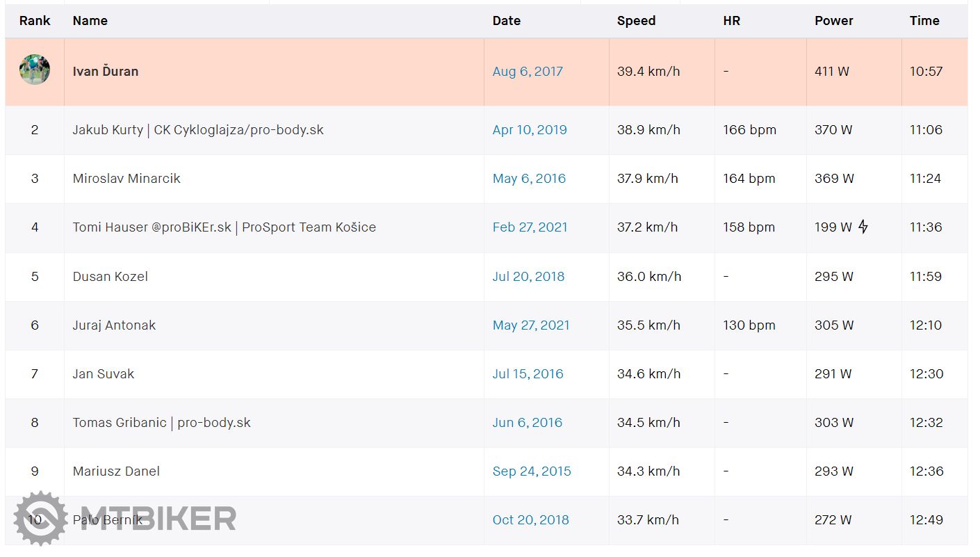
Task: Click the Time column header
Action: click(924, 21)
